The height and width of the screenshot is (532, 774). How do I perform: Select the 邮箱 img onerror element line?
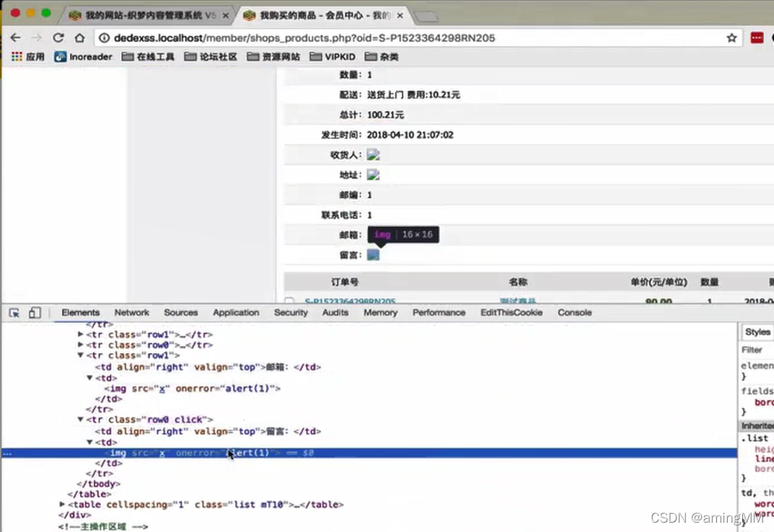[193, 389]
